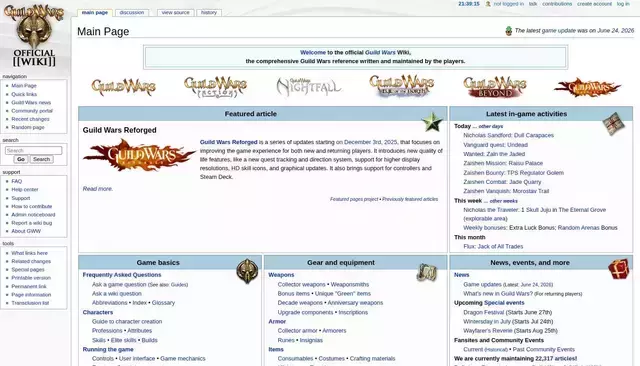The height and width of the screenshot is (366, 640).
Task: Open Wintersday in July event link
Action: pyautogui.click(x=487, y=322)
